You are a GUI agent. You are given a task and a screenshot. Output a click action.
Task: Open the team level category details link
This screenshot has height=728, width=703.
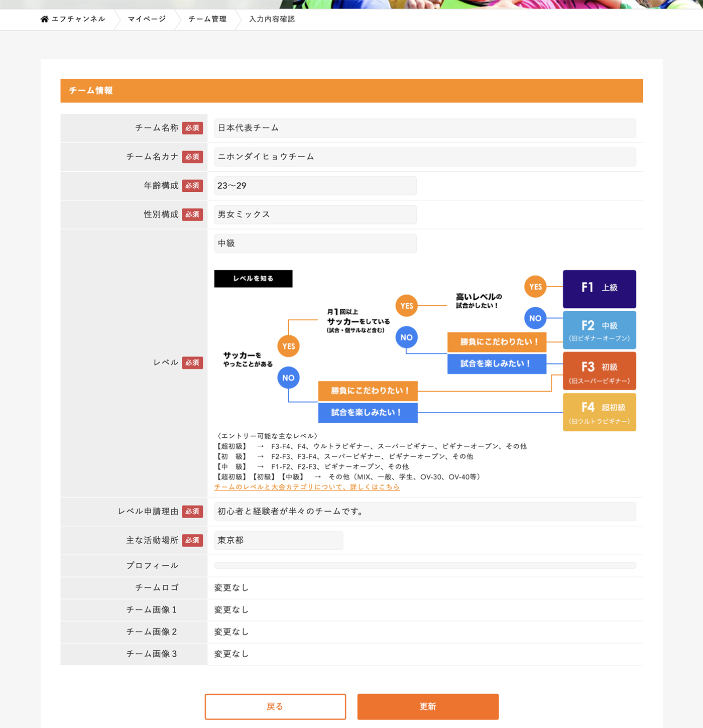[307, 487]
